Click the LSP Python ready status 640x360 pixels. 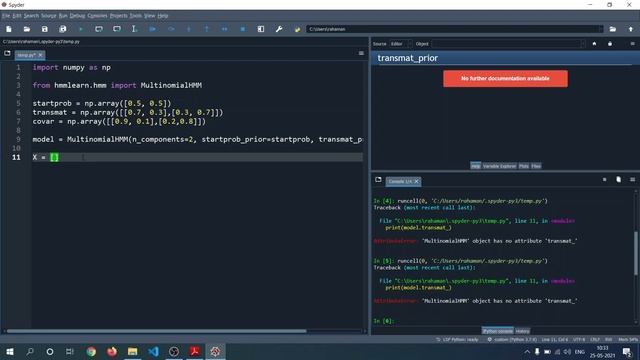pyautogui.click(x=457, y=340)
